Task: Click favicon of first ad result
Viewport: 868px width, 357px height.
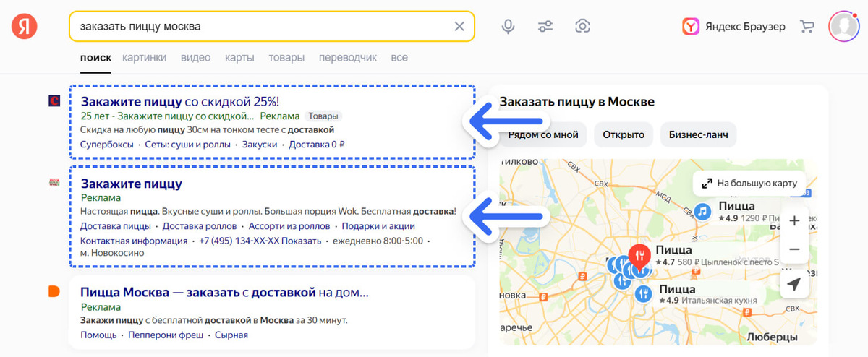Action: 53,100
